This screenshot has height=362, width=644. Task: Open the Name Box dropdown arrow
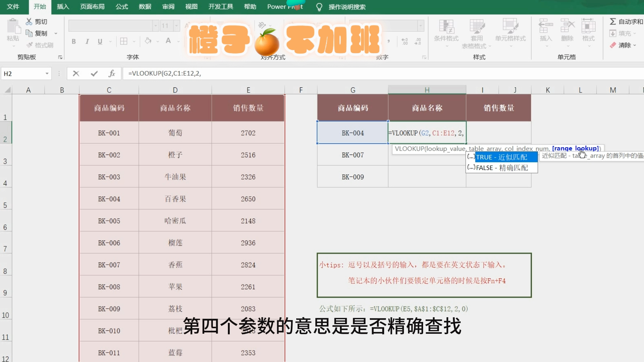tap(47, 73)
